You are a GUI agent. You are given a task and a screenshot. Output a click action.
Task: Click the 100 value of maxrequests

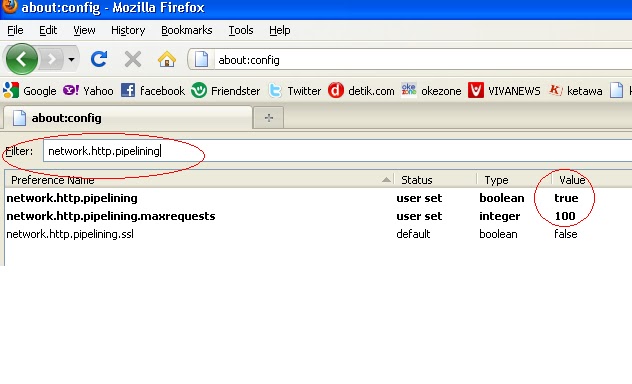pos(565,216)
